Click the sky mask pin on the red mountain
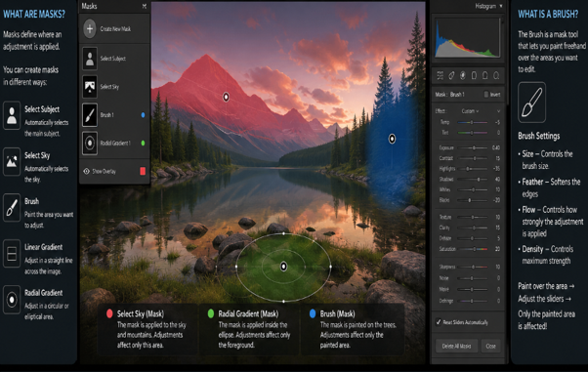The width and height of the screenshot is (588, 372). point(227,97)
